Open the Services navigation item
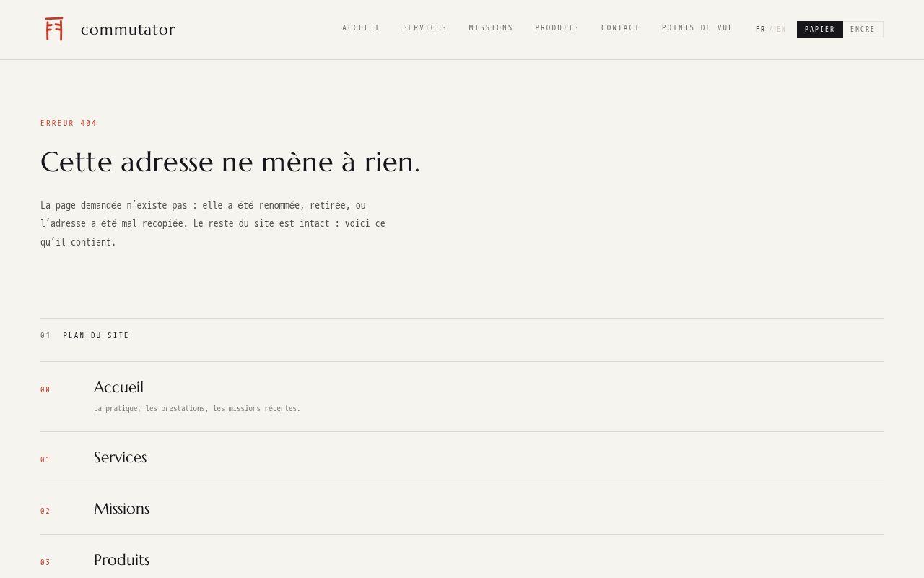The image size is (924, 578). coord(424,28)
